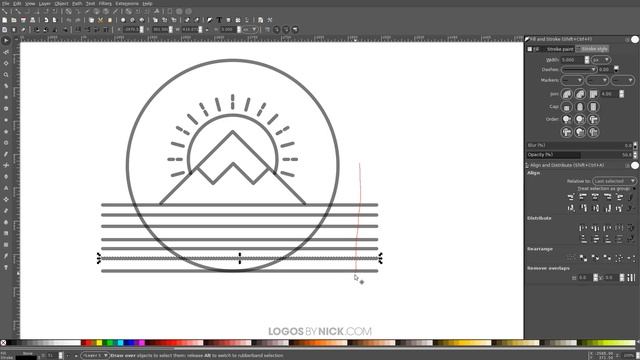This screenshot has height=360, width=640.
Task: Click the stroke Width value field
Action: [x=573, y=60]
